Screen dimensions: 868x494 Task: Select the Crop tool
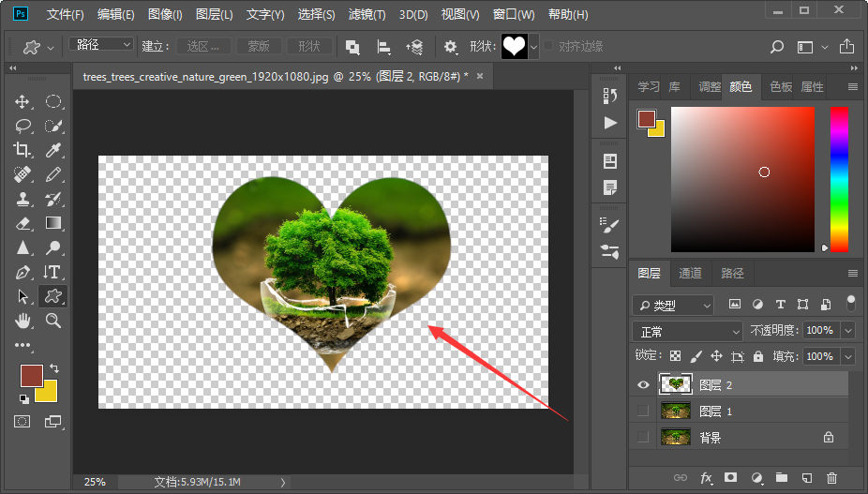point(23,150)
